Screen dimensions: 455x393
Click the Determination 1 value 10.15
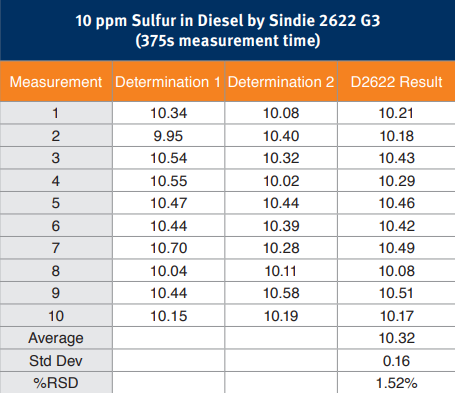tap(169, 316)
